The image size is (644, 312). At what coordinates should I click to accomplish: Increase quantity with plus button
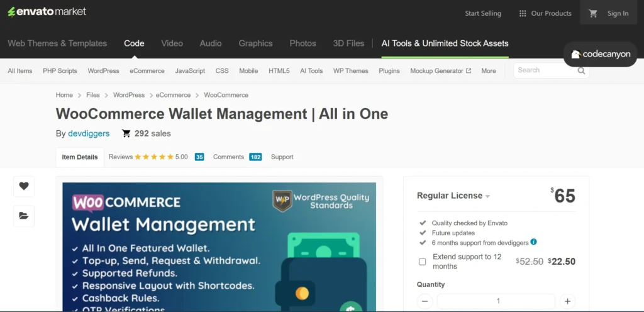(567, 301)
